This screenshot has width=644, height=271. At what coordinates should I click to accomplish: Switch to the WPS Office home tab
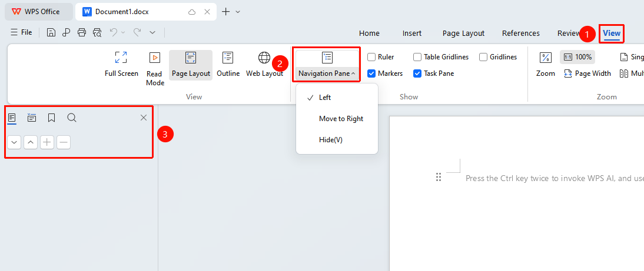pyautogui.click(x=39, y=12)
